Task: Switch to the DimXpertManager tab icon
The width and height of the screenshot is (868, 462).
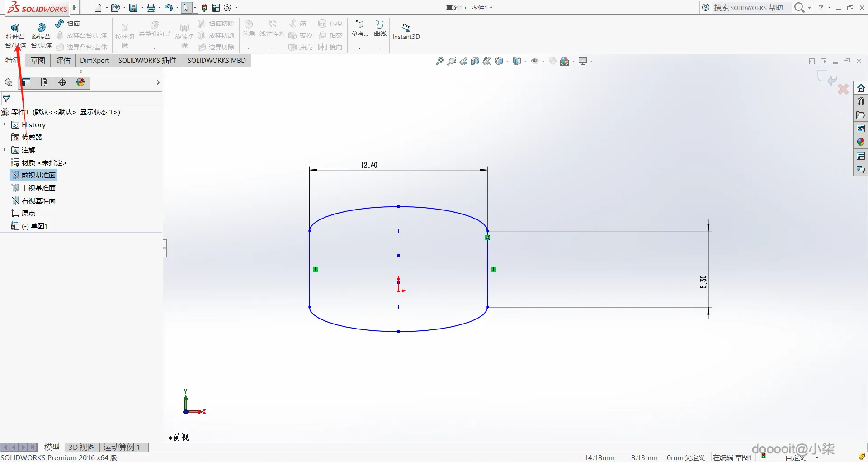Action: click(62, 82)
